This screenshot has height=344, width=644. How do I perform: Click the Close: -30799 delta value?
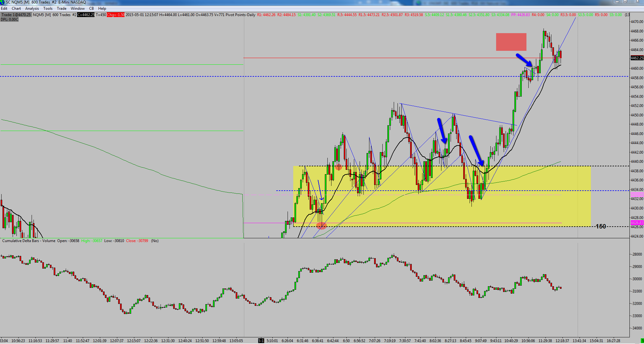(137, 241)
